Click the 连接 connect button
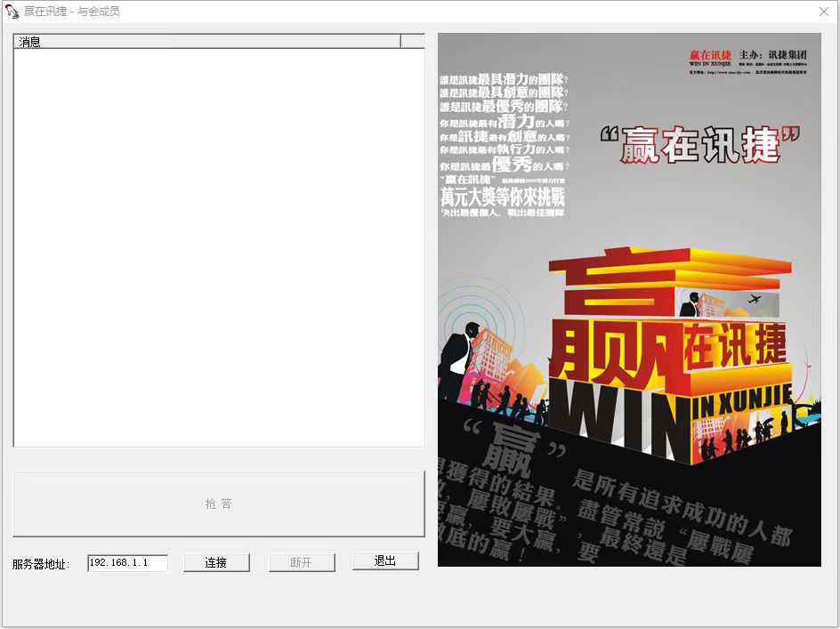 216,562
